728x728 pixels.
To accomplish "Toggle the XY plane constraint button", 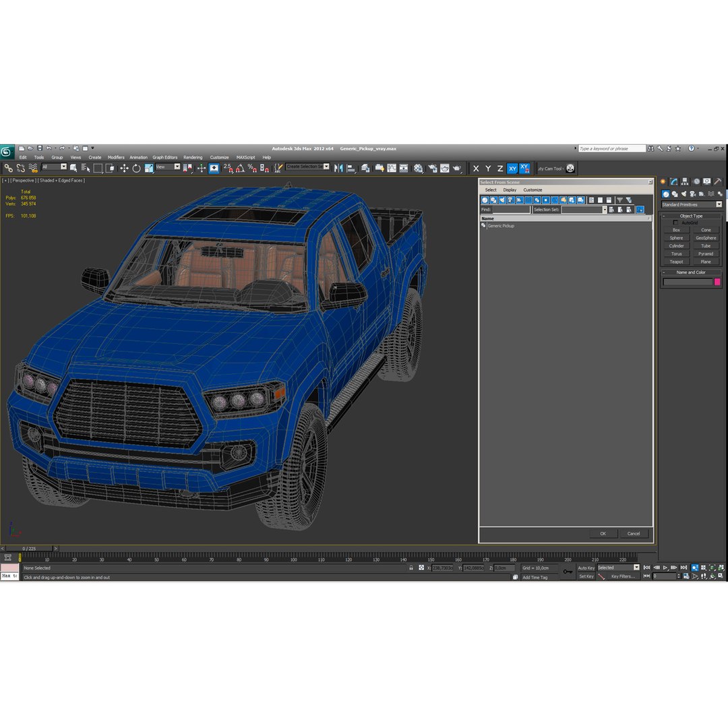I will pyautogui.click(x=512, y=169).
